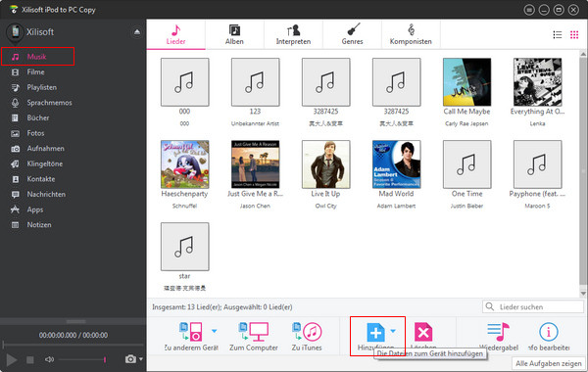Click the scrollbar down arrow

583,294
